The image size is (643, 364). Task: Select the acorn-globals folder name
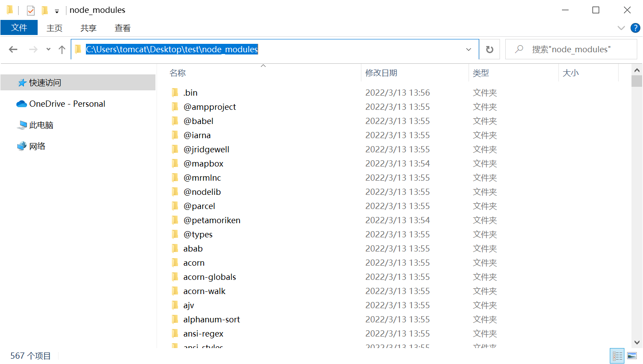pos(210,277)
